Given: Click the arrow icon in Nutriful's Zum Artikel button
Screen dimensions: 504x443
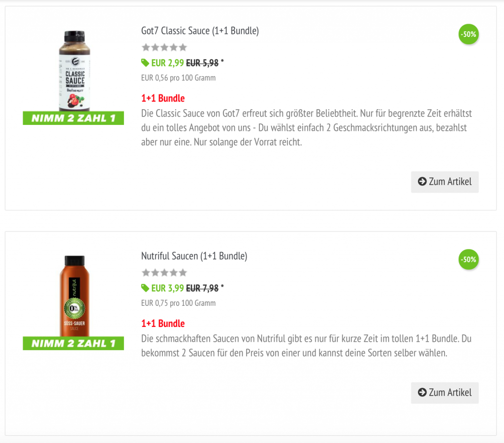Looking at the screenshot, I should click(x=422, y=392).
